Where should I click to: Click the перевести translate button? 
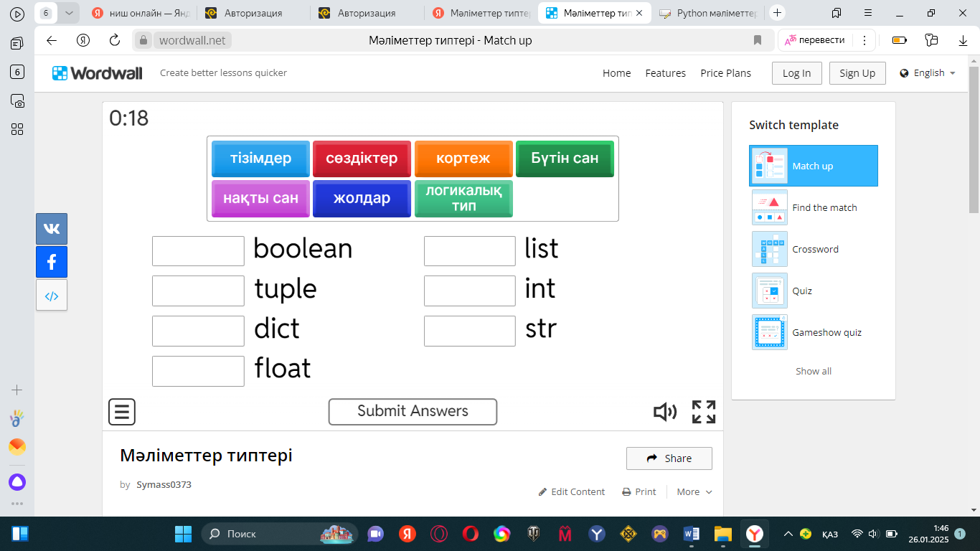[814, 40]
